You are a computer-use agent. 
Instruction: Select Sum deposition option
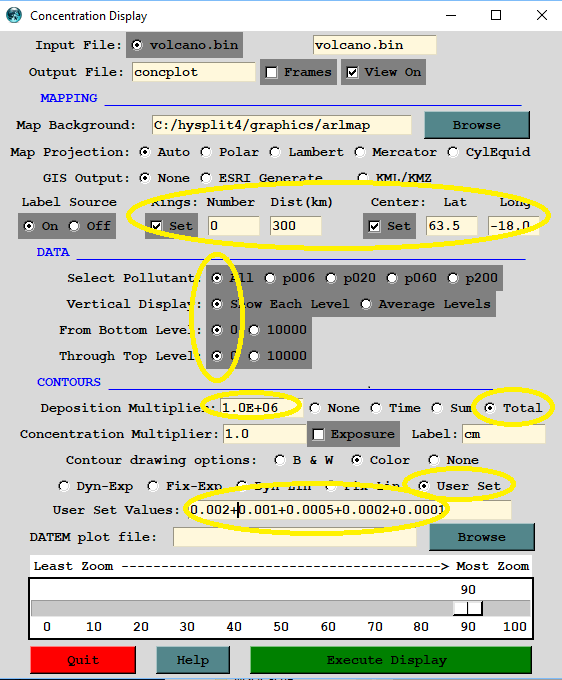[x=437, y=408]
